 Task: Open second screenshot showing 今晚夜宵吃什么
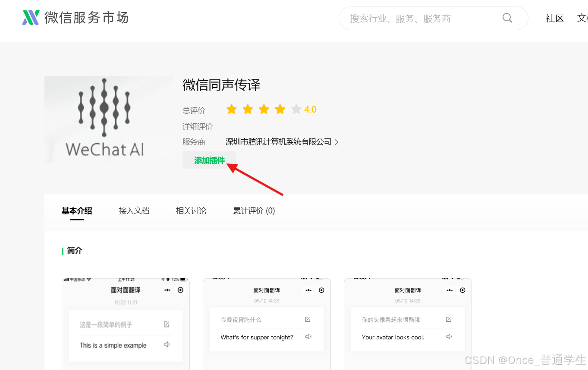267,324
